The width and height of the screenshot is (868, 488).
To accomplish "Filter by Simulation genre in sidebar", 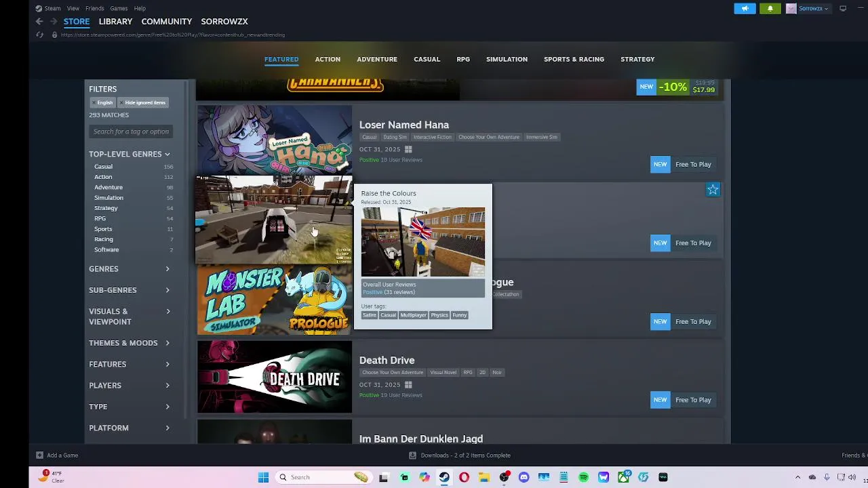I will 108,198.
